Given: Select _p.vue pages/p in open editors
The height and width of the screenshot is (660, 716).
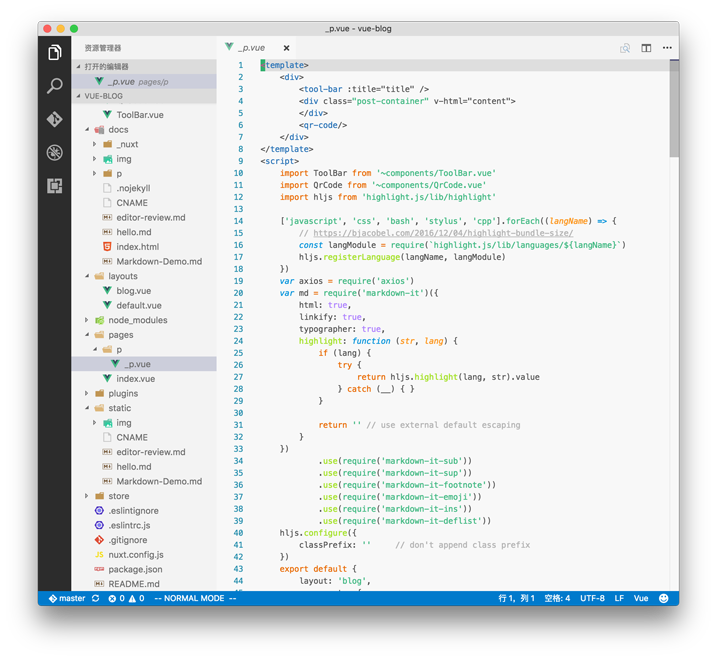Looking at the screenshot, I should point(144,81).
